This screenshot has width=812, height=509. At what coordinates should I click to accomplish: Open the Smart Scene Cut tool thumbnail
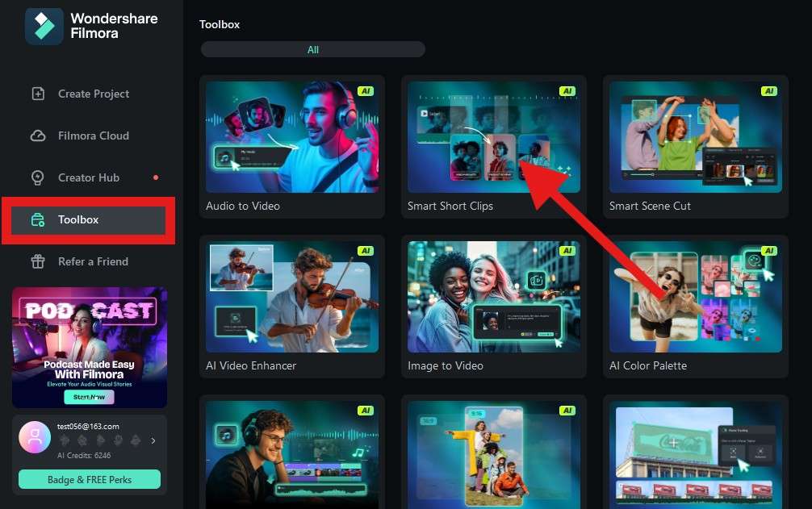pos(696,137)
